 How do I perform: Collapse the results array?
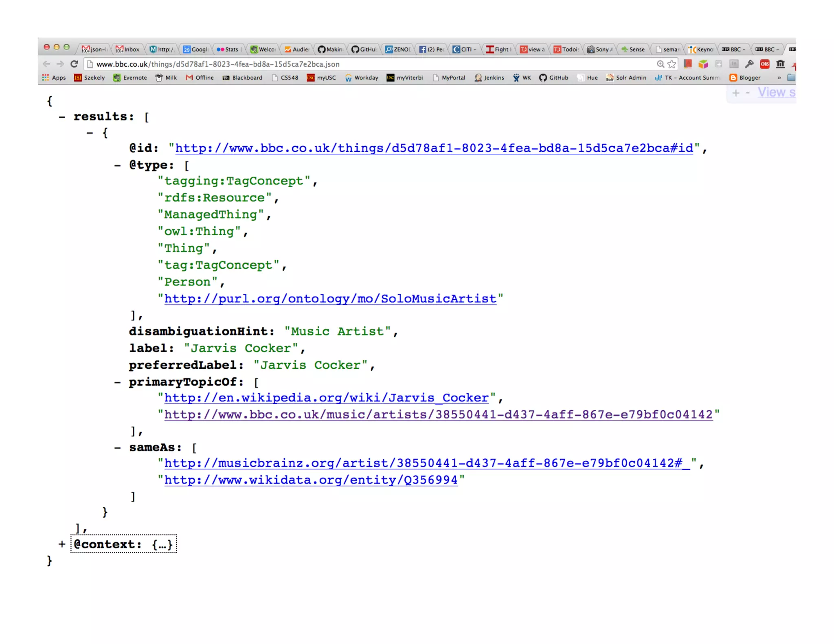click(62, 117)
